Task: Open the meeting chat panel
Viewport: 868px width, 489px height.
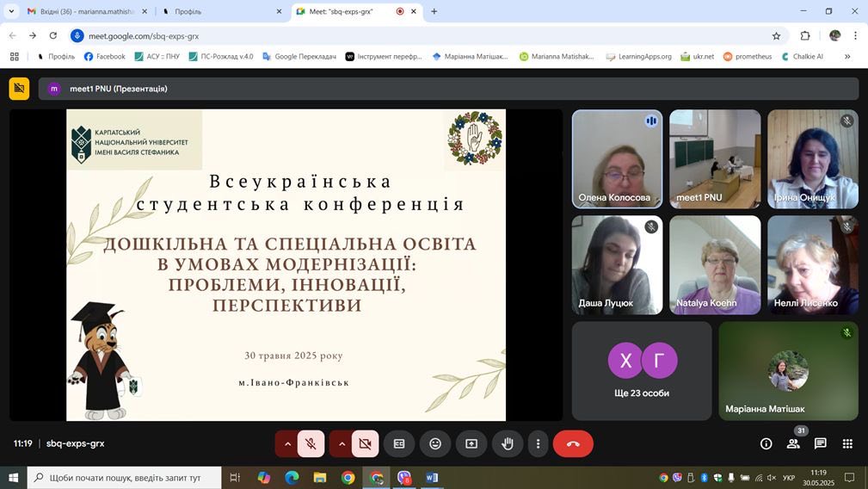Action: click(x=821, y=443)
